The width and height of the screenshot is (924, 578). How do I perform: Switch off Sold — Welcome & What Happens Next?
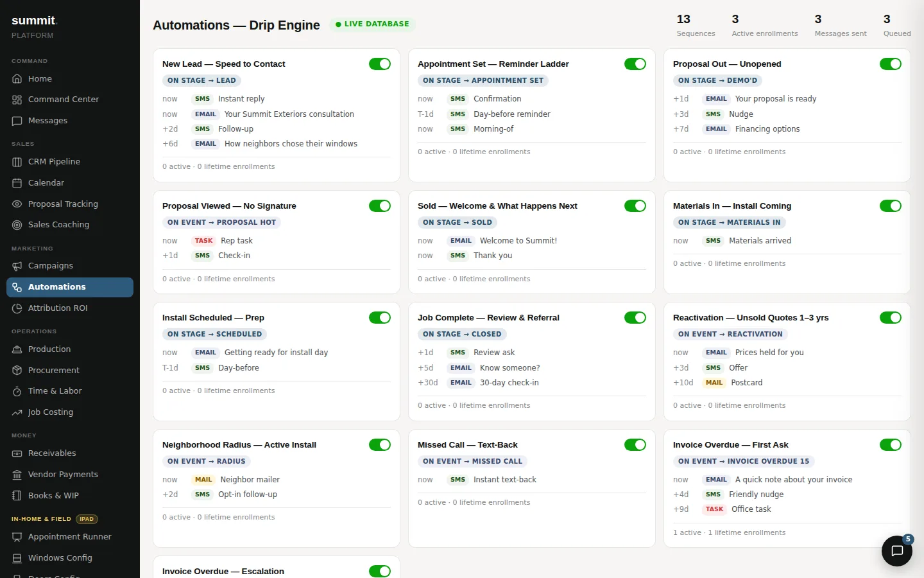pyautogui.click(x=635, y=206)
